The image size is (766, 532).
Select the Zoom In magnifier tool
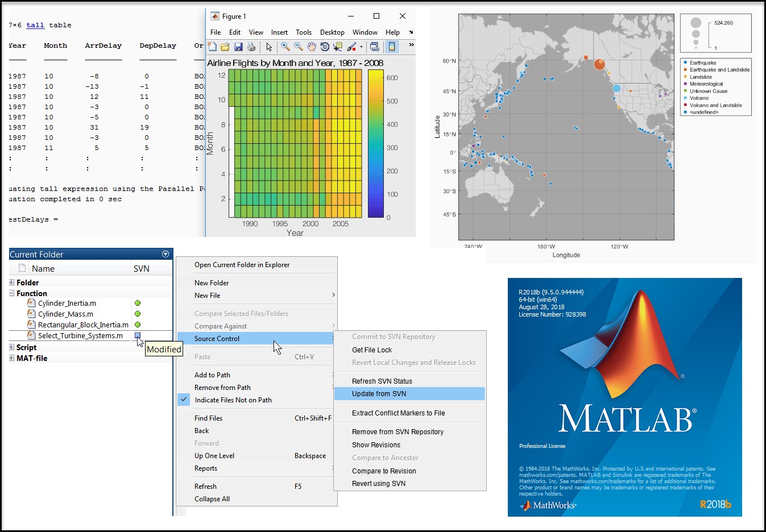point(285,47)
